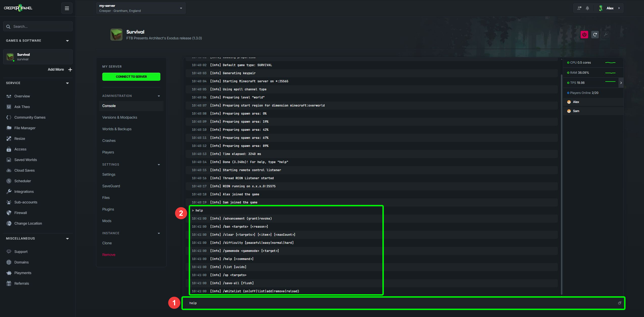The width and height of the screenshot is (644, 317).
Task: Click the Resize sidebar icon
Action: [9, 139]
